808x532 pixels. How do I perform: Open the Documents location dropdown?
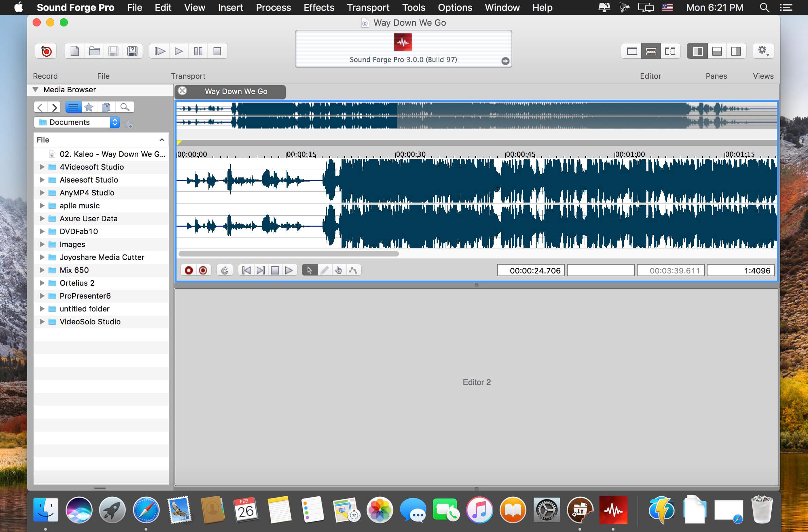[77, 122]
